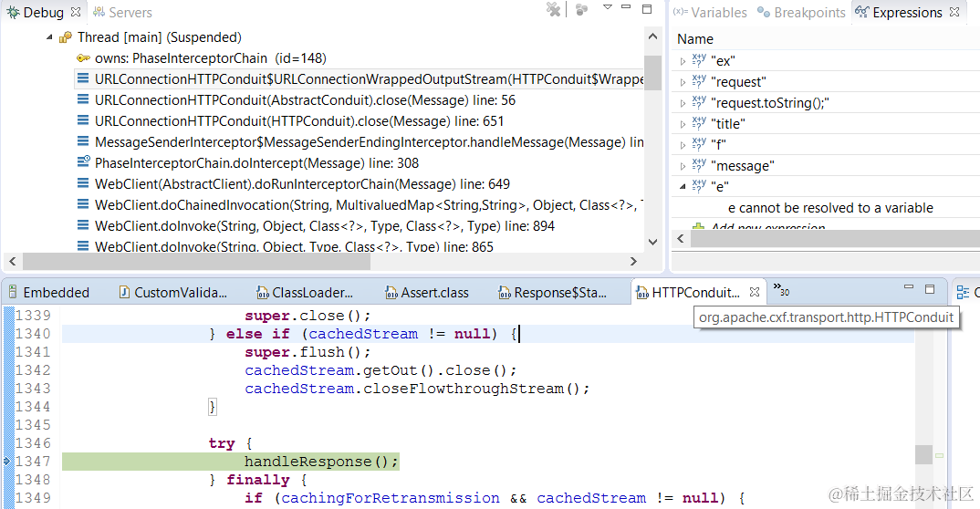The height and width of the screenshot is (509, 980).
Task: Click the editor vertical scrollbar thumb
Action: pyautogui.click(x=923, y=454)
